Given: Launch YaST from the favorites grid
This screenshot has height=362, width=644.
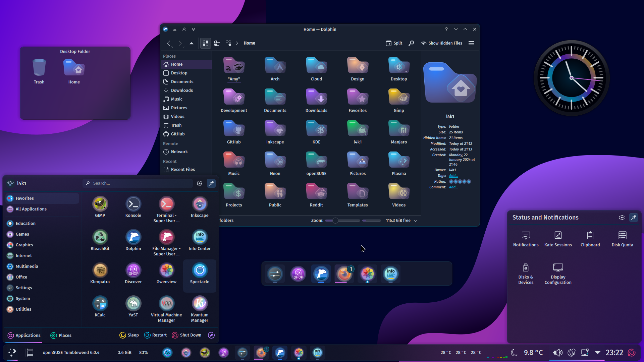Looking at the screenshot, I should (x=133, y=306).
